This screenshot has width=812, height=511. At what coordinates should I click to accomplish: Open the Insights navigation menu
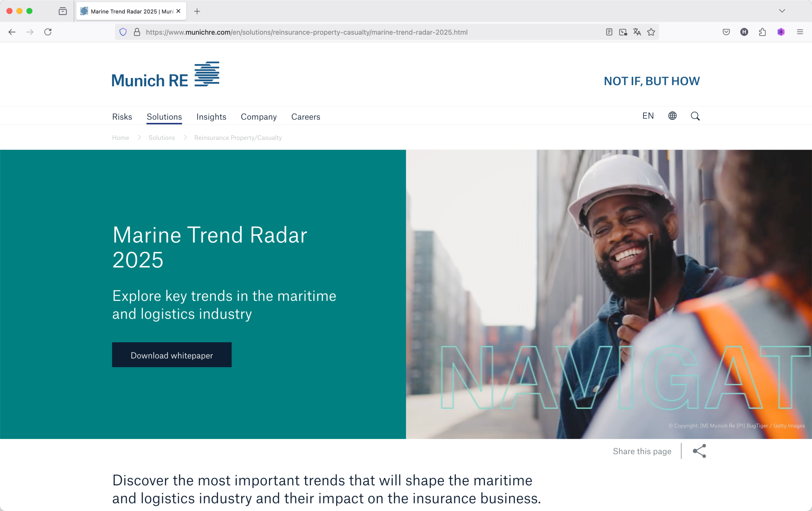(211, 117)
